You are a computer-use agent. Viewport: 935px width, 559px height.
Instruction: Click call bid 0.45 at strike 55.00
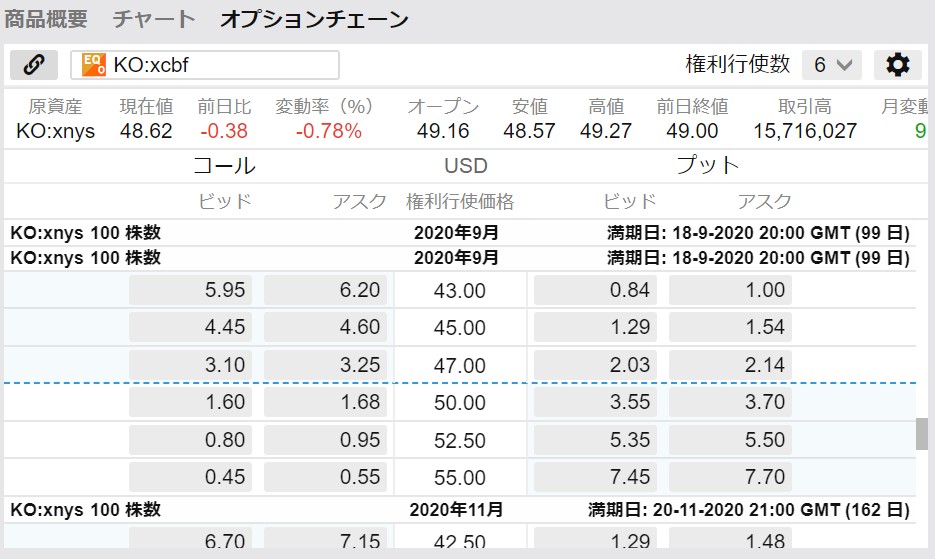190,477
